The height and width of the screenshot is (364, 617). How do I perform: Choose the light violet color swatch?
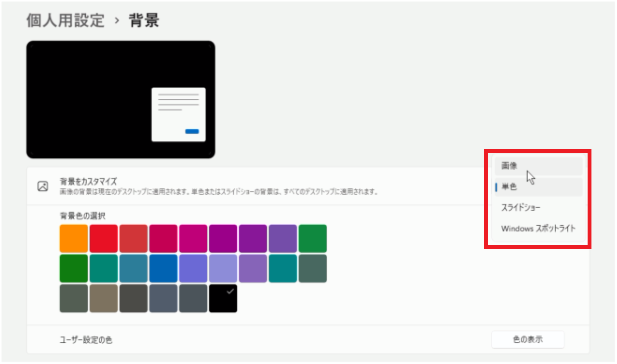click(223, 268)
